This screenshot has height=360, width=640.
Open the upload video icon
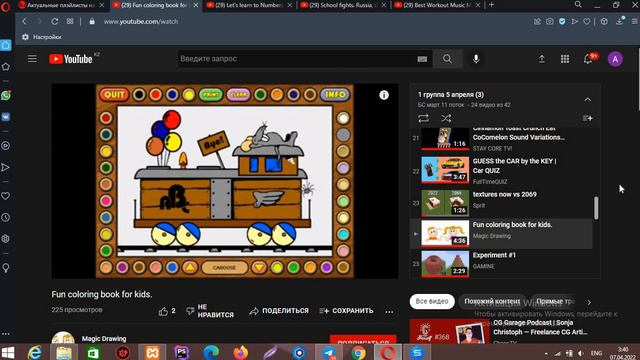(x=542, y=59)
